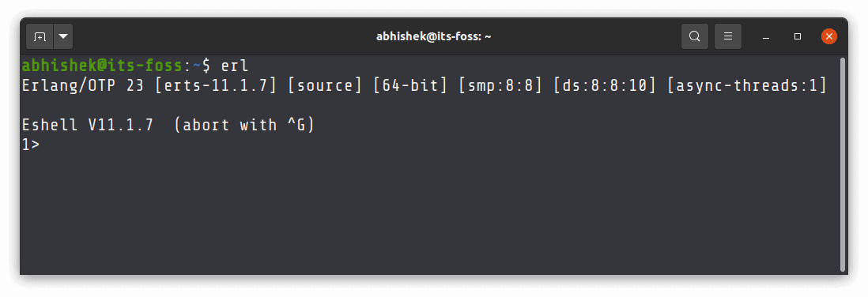Close the terminal window
868x297 pixels.
828,36
